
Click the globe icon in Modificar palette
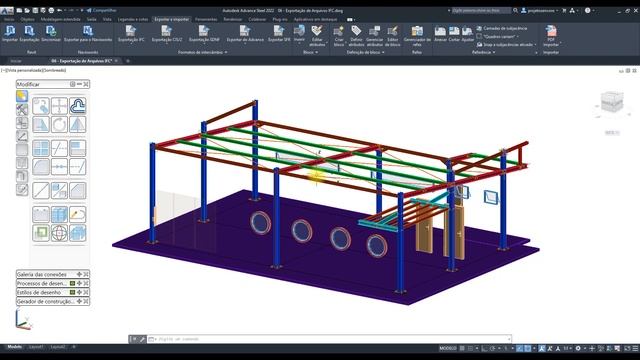[59, 233]
